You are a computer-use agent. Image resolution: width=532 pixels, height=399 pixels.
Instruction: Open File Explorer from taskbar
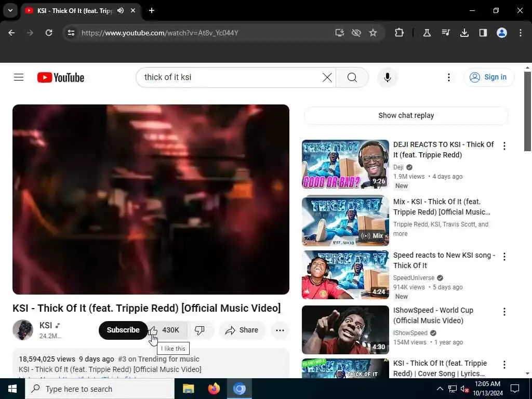click(188, 389)
